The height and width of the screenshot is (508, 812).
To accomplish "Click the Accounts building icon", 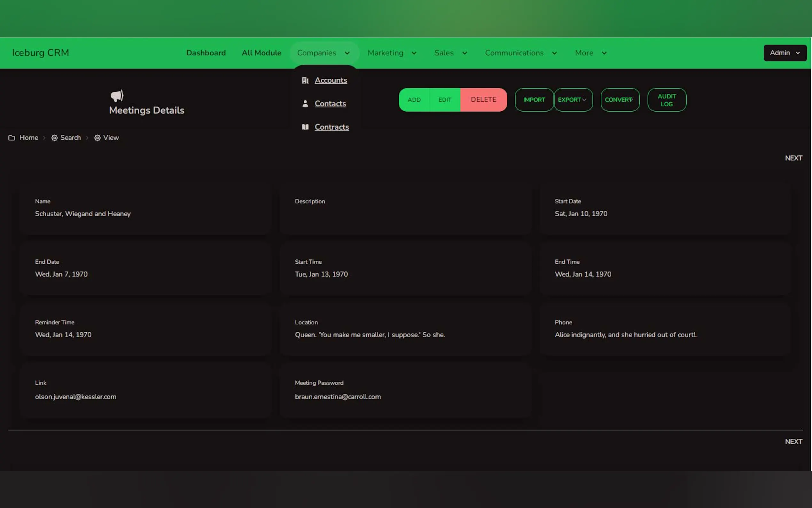I will coord(305,80).
